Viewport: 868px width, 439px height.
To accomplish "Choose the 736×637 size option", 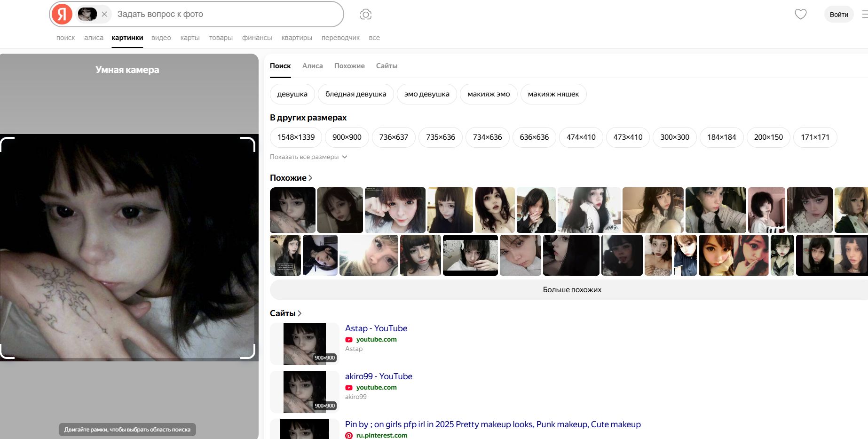I will 394,137.
